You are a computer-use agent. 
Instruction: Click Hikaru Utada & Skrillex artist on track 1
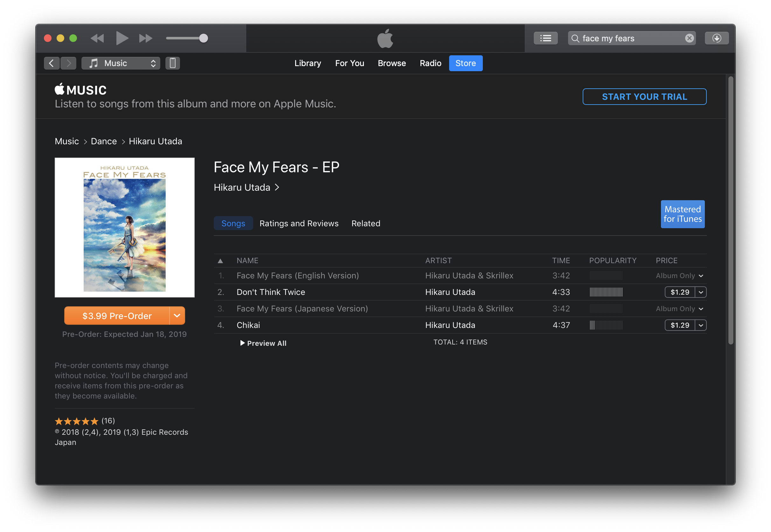coord(469,275)
